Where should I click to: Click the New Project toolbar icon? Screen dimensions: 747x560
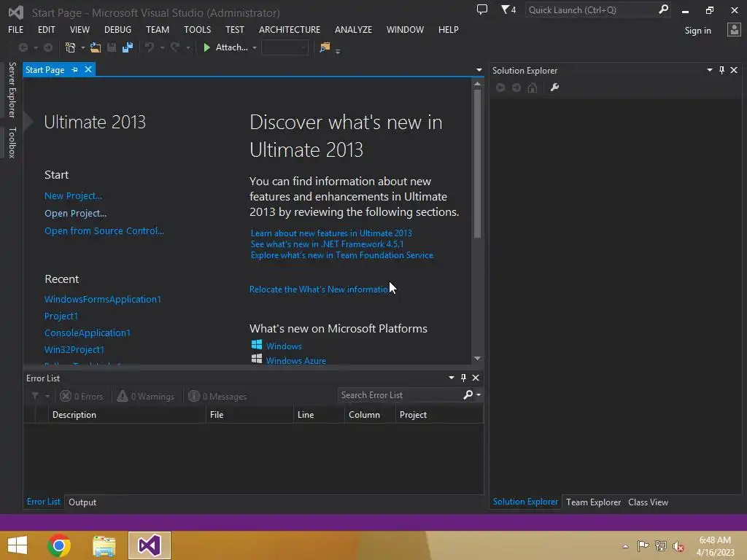tap(70, 47)
